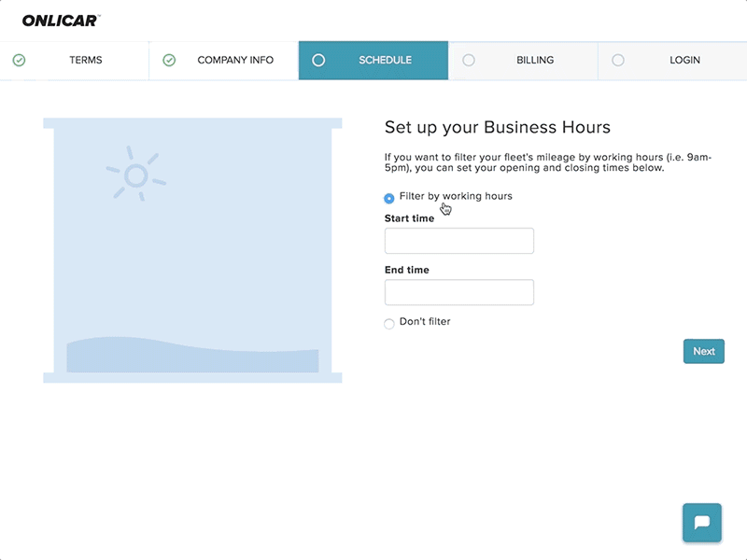Click the Terms step green checkmark icon

[x=19, y=60]
